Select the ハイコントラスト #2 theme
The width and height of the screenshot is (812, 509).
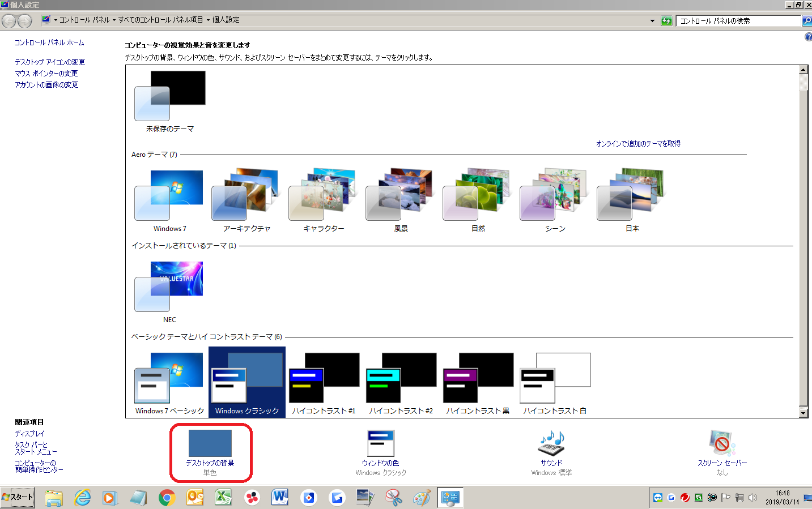coord(401,383)
